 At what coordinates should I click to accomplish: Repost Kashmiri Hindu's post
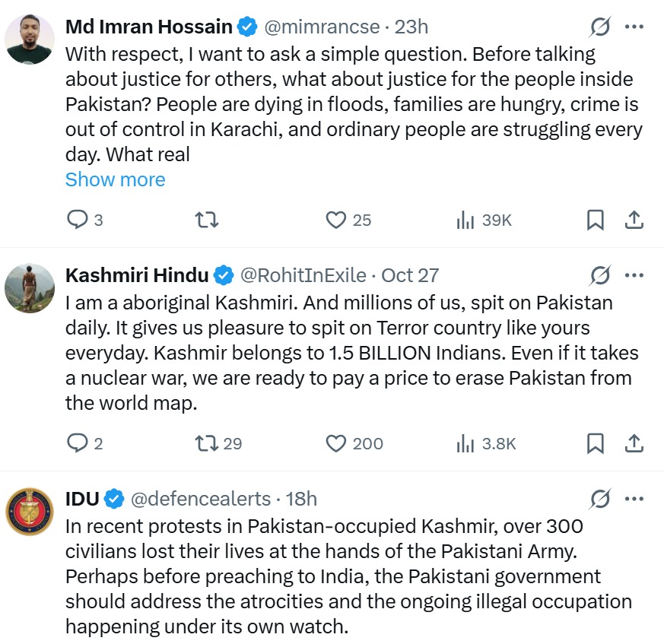207,443
